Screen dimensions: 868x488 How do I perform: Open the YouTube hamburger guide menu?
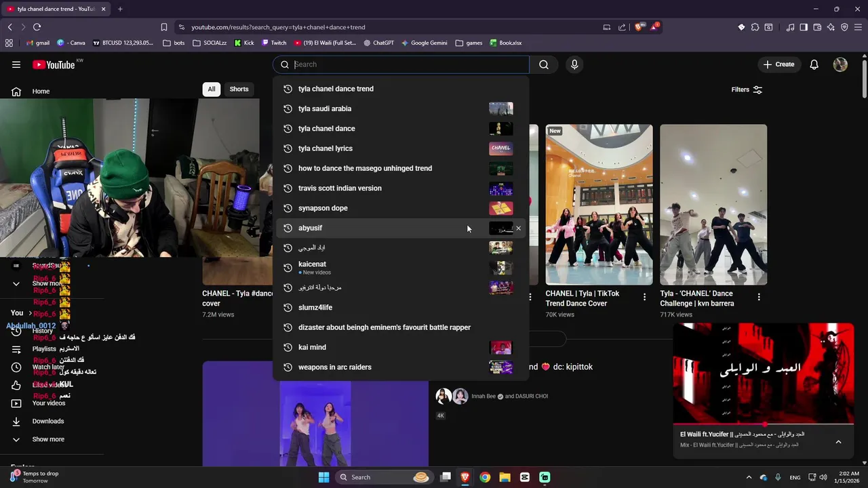(x=16, y=64)
